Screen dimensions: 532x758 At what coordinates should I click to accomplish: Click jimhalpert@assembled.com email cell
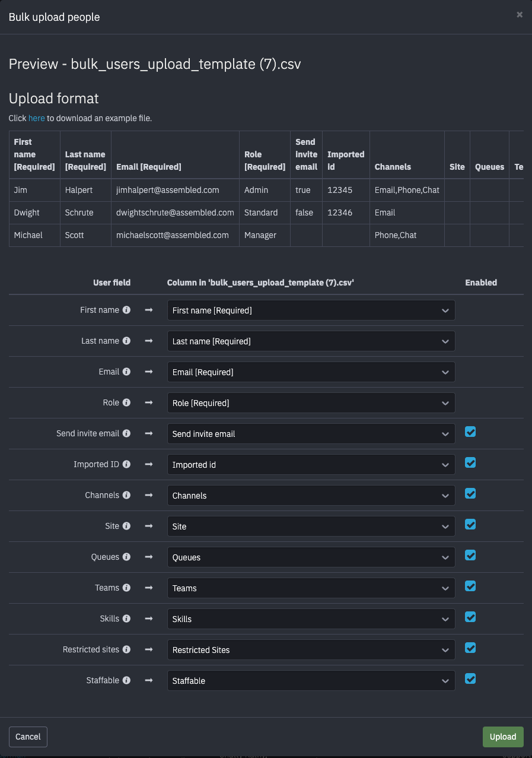tap(175, 190)
